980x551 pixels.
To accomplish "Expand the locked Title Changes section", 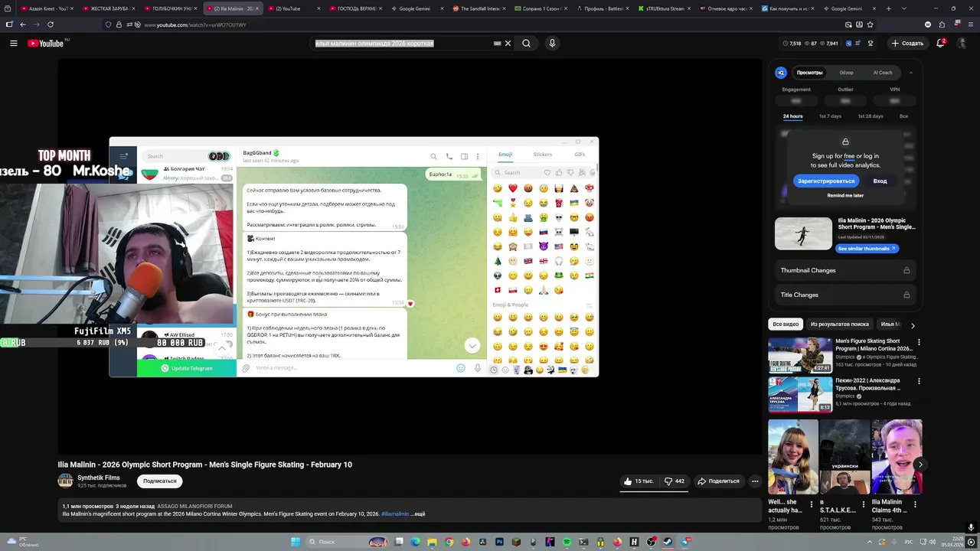I will click(x=845, y=295).
